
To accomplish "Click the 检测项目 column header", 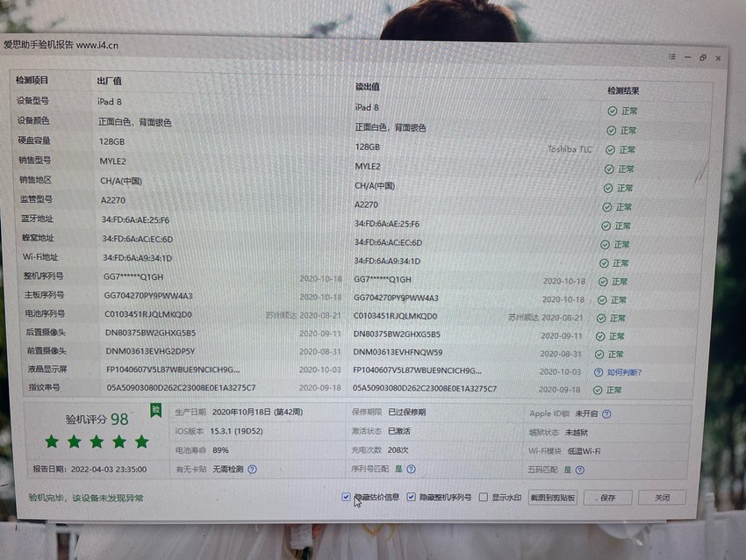I will point(32,80).
